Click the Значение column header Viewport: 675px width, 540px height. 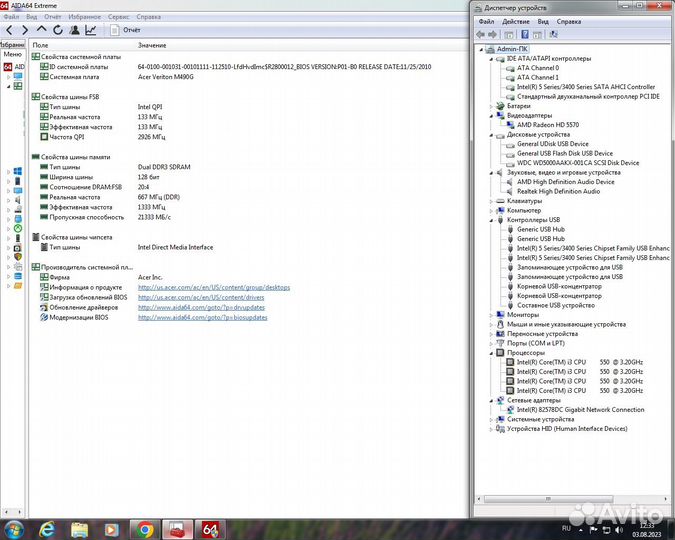point(152,45)
